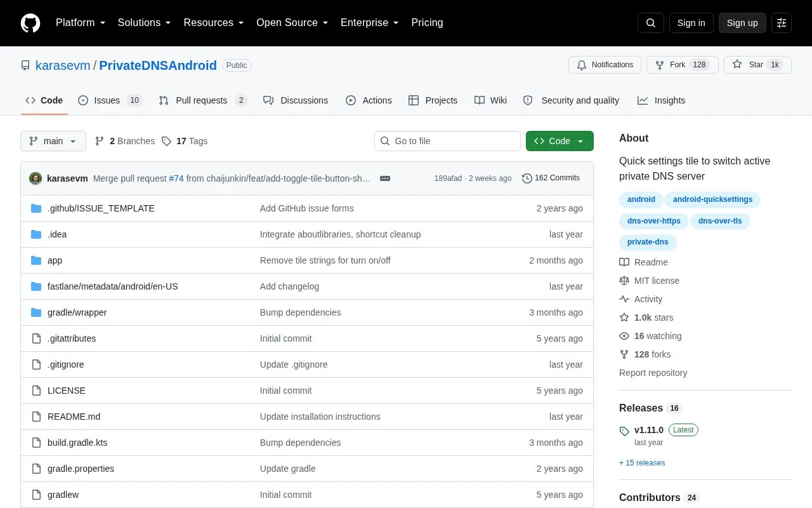This screenshot has width=812, height=508.
Task: Click the tag icon beside v1.11.0 release
Action: tap(624, 431)
